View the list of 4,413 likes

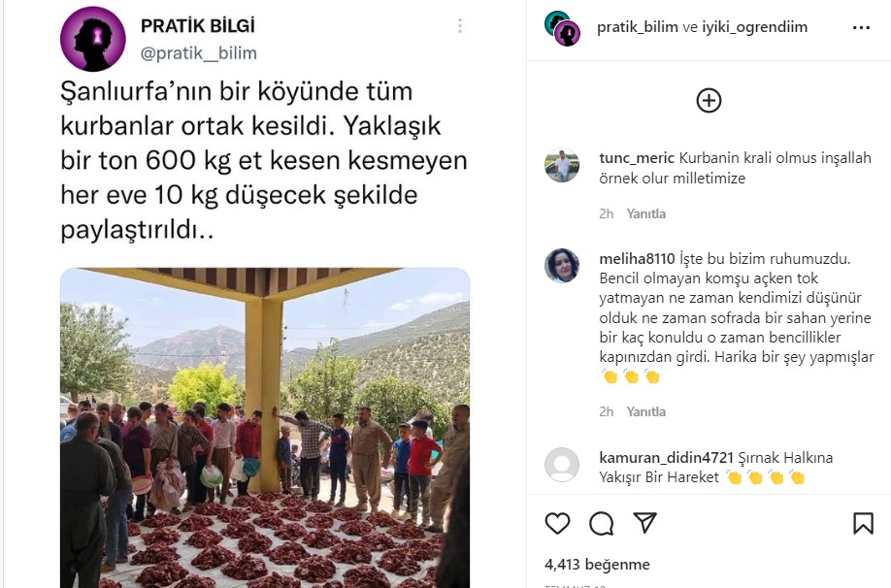point(597,564)
